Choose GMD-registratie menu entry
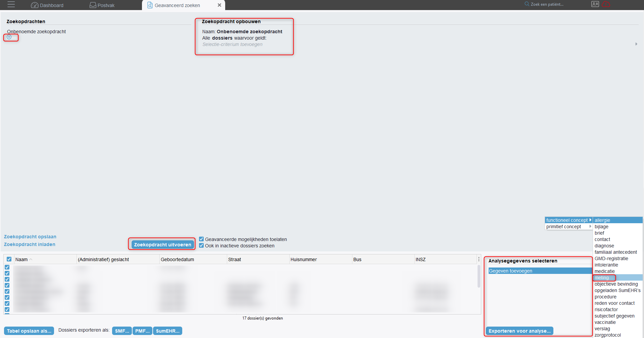The width and height of the screenshot is (644, 338). (618, 258)
